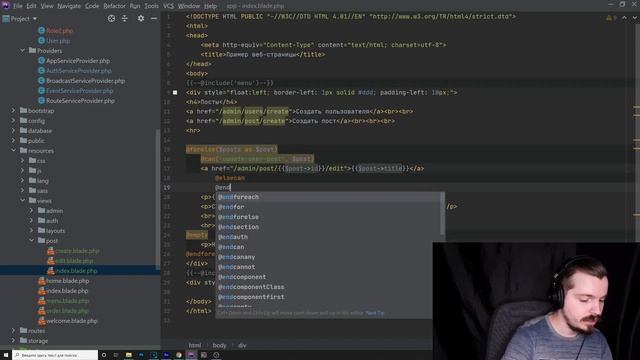Open the Help menu
The image size is (640, 360).
coord(210,6)
